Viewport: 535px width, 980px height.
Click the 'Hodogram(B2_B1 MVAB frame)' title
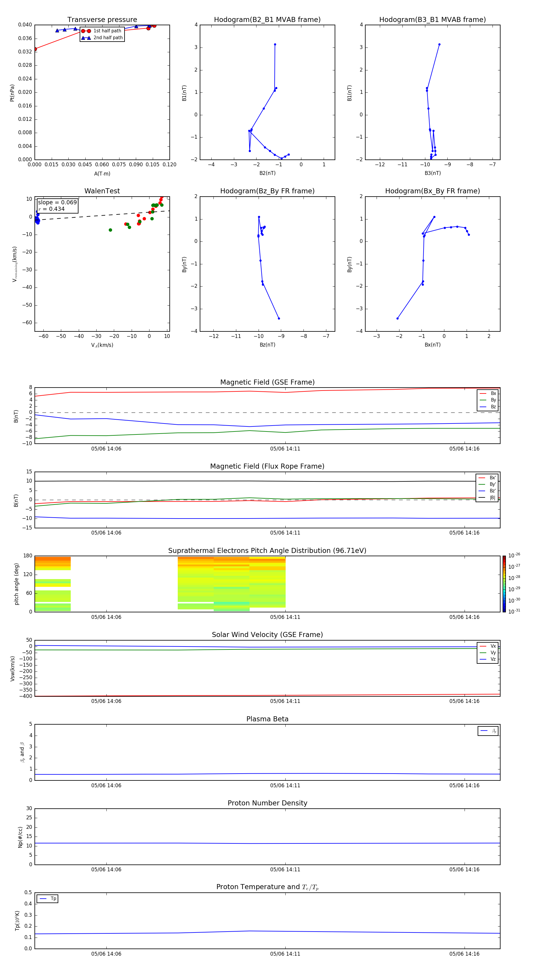[267, 19]
